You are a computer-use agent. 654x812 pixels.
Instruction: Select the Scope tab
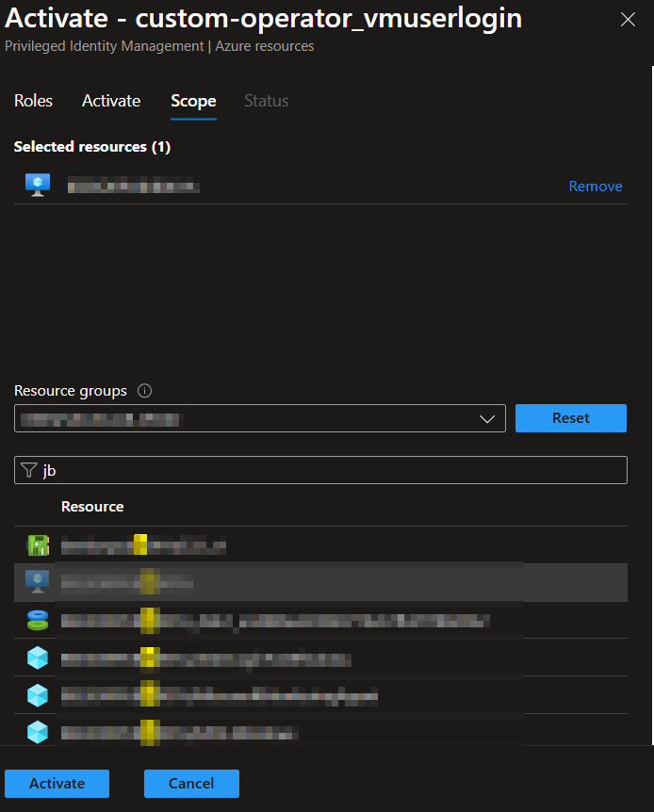[x=193, y=101]
